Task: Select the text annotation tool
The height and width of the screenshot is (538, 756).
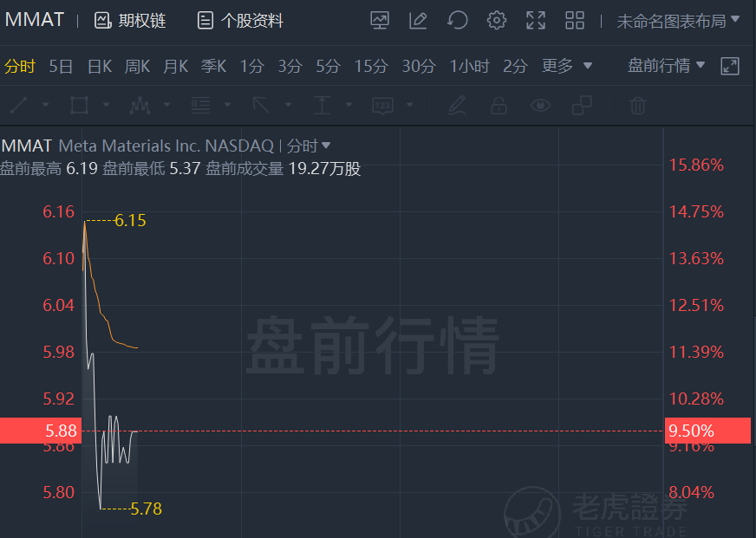Action: pyautogui.click(x=322, y=105)
